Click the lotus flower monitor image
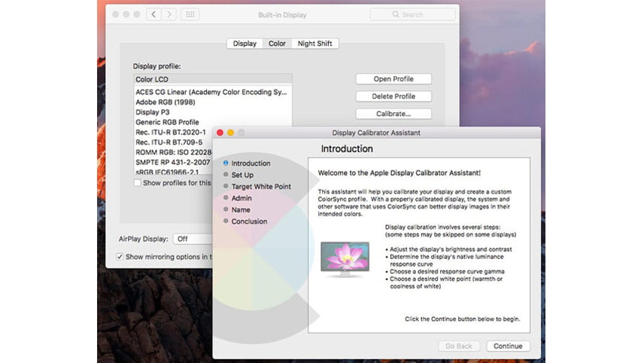 click(345, 259)
